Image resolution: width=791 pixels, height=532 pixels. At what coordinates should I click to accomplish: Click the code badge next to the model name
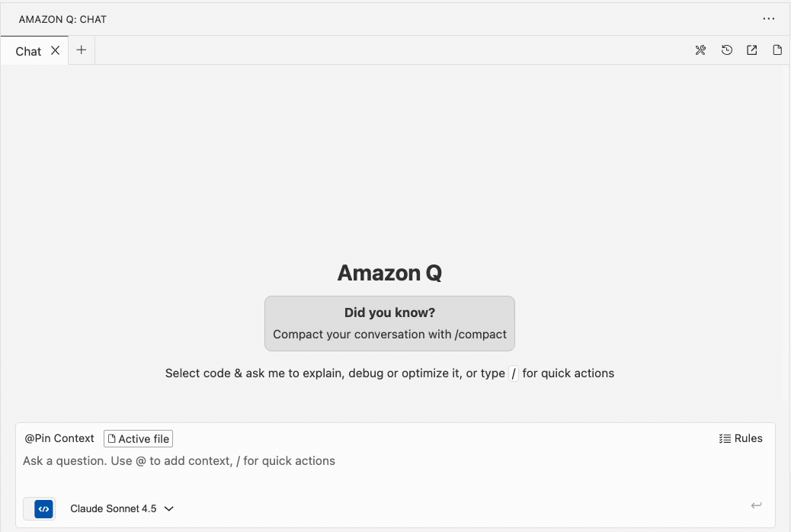click(x=39, y=508)
